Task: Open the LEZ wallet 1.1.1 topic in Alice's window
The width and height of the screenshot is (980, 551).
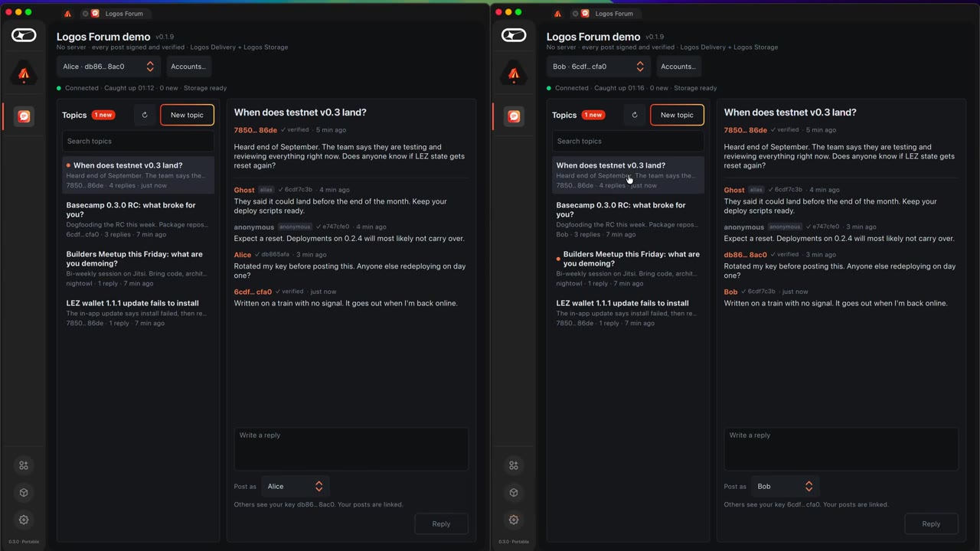Action: (x=138, y=313)
